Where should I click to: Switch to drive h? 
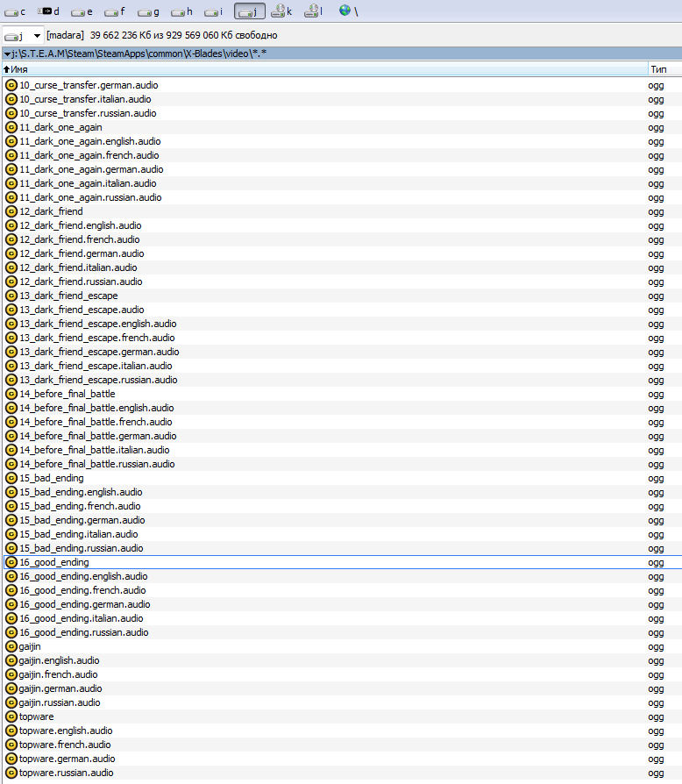pos(181,11)
